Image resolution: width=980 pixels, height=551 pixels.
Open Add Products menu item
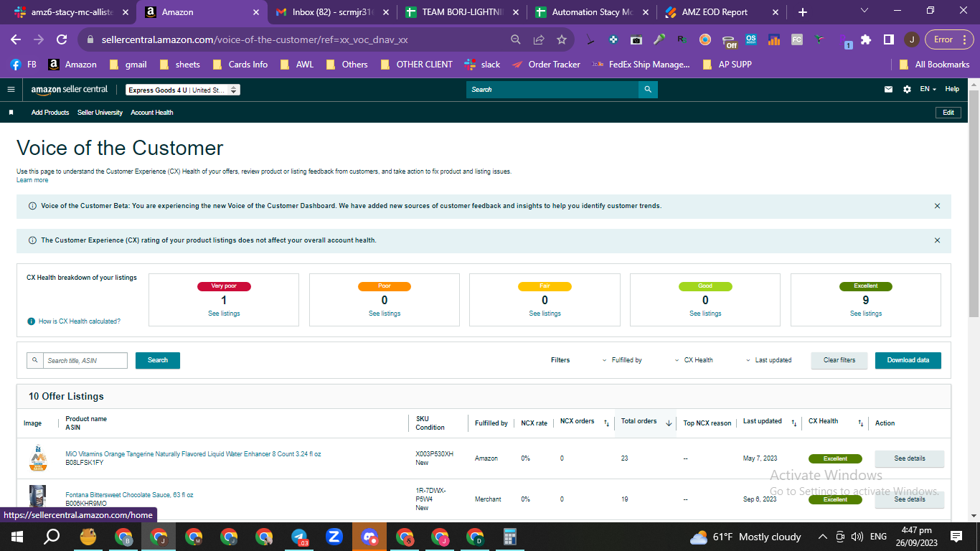[50, 113]
